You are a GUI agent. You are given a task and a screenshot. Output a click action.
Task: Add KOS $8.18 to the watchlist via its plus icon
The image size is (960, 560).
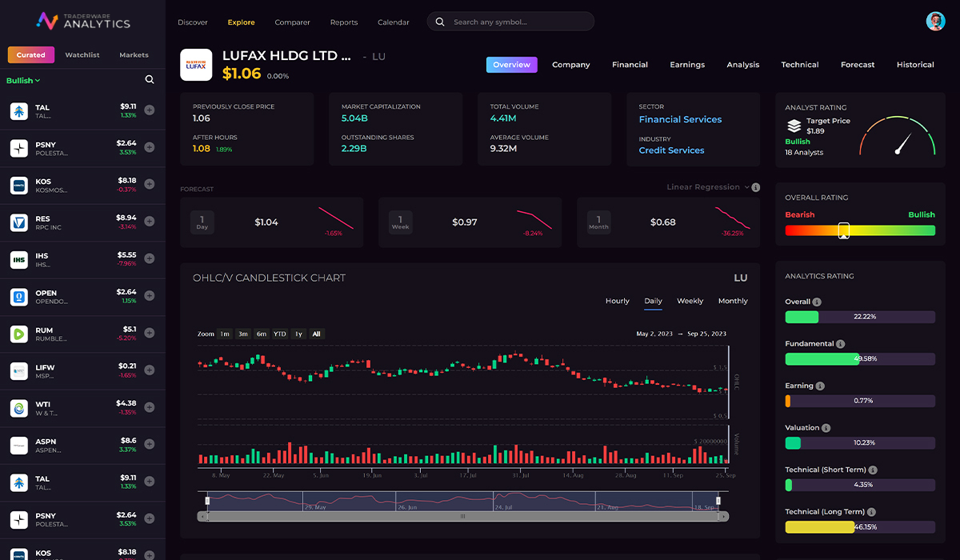click(150, 185)
